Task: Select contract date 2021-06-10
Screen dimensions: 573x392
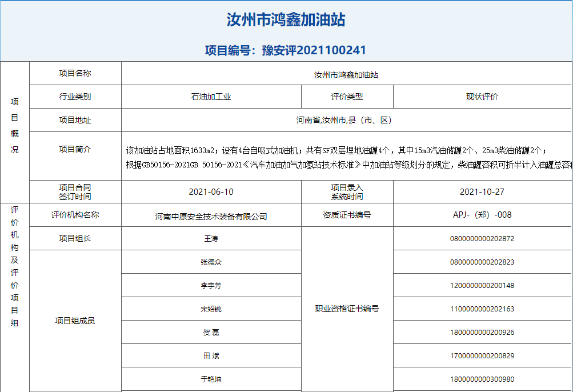Action: click(x=211, y=192)
